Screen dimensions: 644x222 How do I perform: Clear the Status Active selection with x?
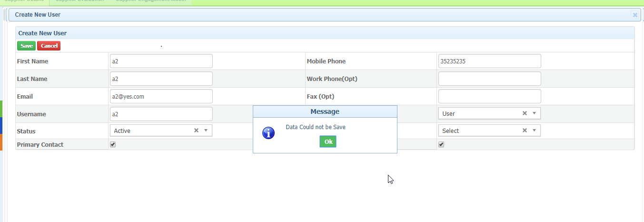(196, 131)
